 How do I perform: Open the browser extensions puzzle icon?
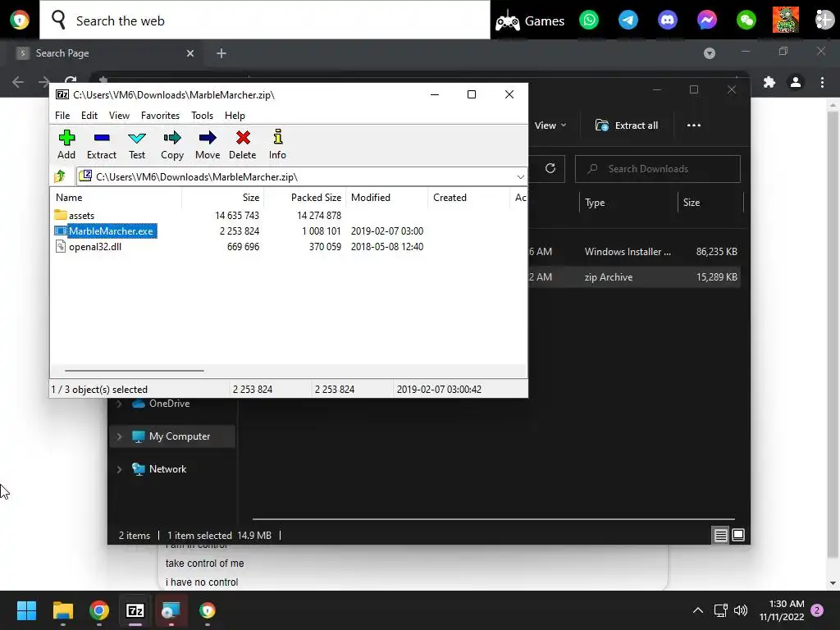coord(769,82)
